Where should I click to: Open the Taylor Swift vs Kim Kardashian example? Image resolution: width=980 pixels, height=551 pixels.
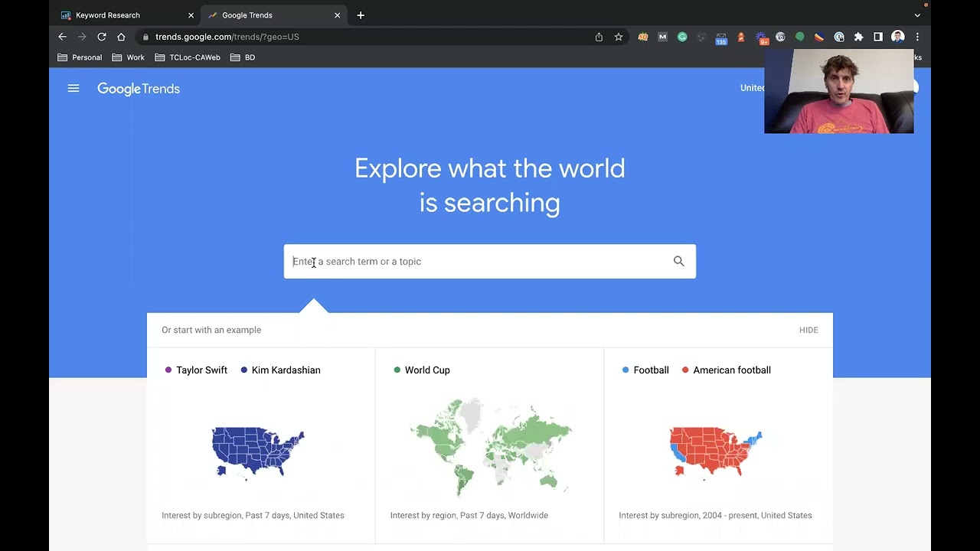click(x=260, y=444)
